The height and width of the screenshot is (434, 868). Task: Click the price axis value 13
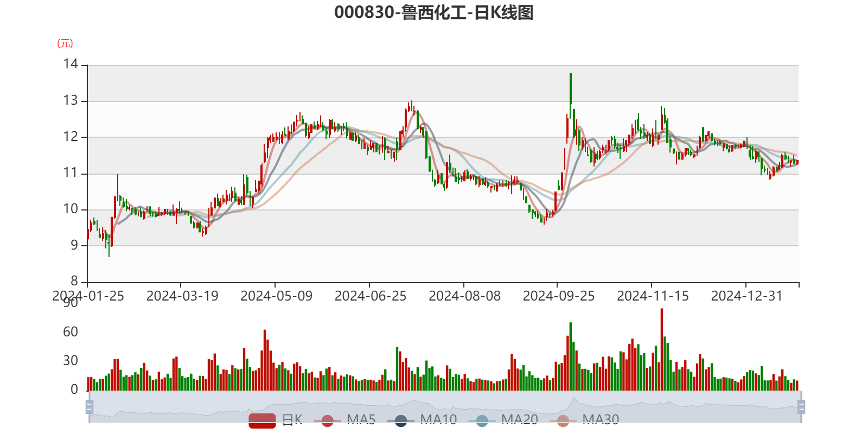(x=71, y=100)
